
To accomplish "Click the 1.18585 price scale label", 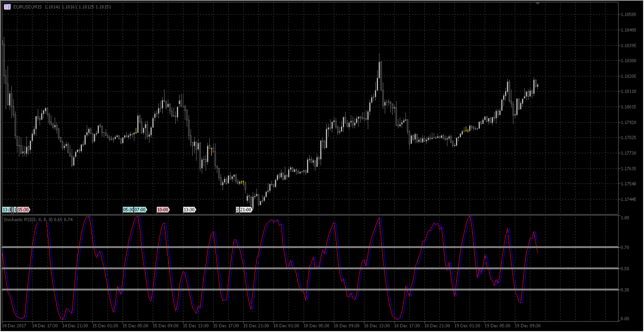I will click(629, 15).
